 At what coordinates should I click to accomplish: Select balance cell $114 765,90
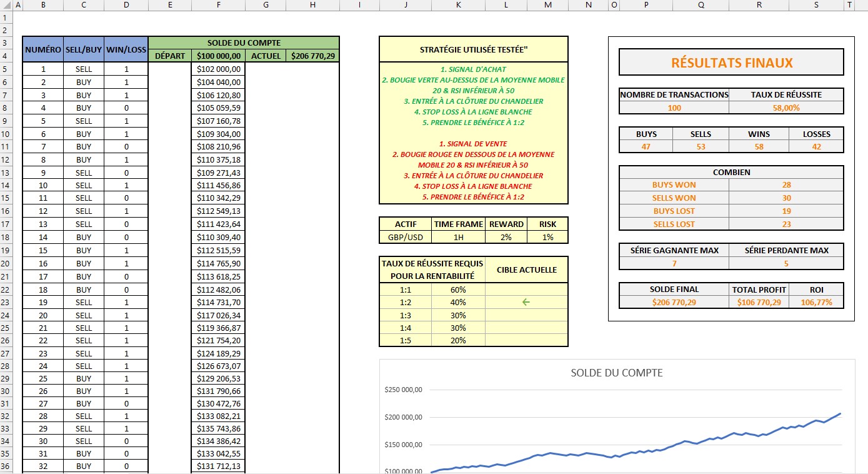click(x=218, y=264)
